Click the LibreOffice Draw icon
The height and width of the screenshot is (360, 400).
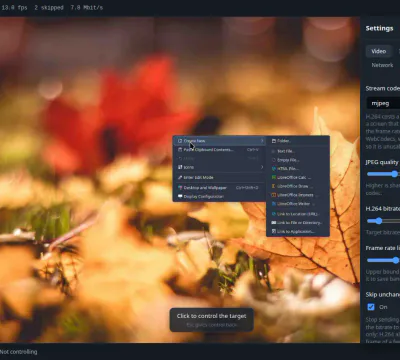pyautogui.click(x=274, y=186)
